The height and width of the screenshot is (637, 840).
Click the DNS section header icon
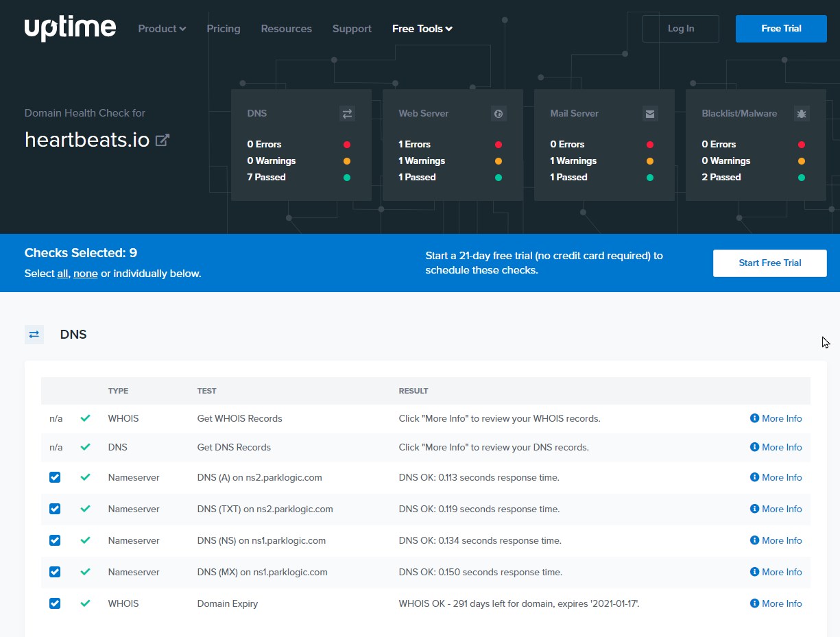click(34, 335)
